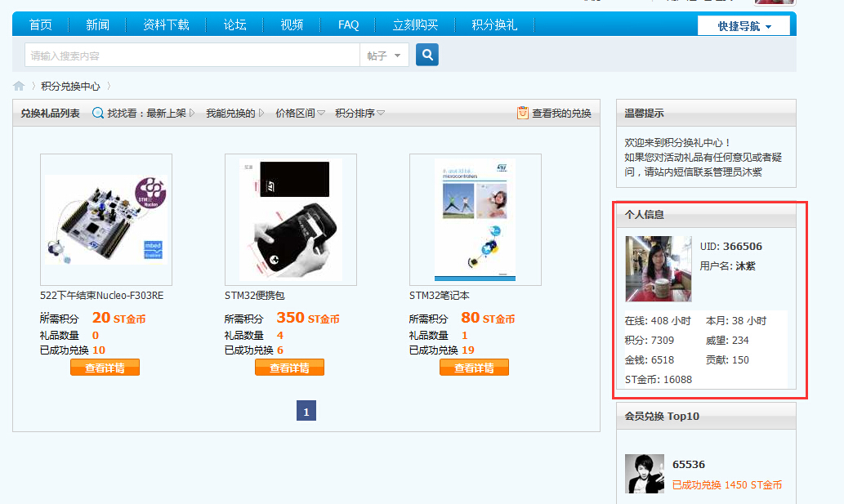Click the search input field
This screenshot has height=504, width=844.
(192, 56)
